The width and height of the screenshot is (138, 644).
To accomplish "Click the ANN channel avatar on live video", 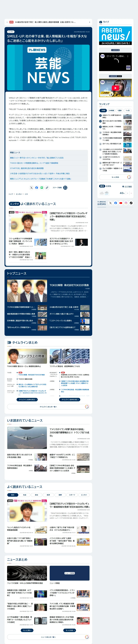I will point(102,56).
